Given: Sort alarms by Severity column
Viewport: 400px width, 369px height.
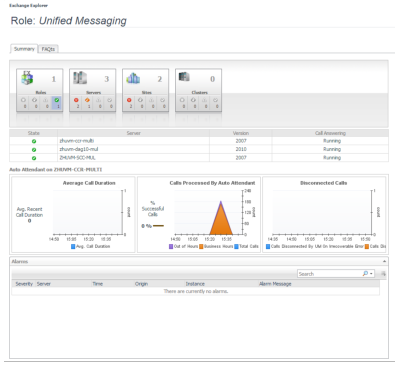Looking at the screenshot, I should pyautogui.click(x=24, y=284).
